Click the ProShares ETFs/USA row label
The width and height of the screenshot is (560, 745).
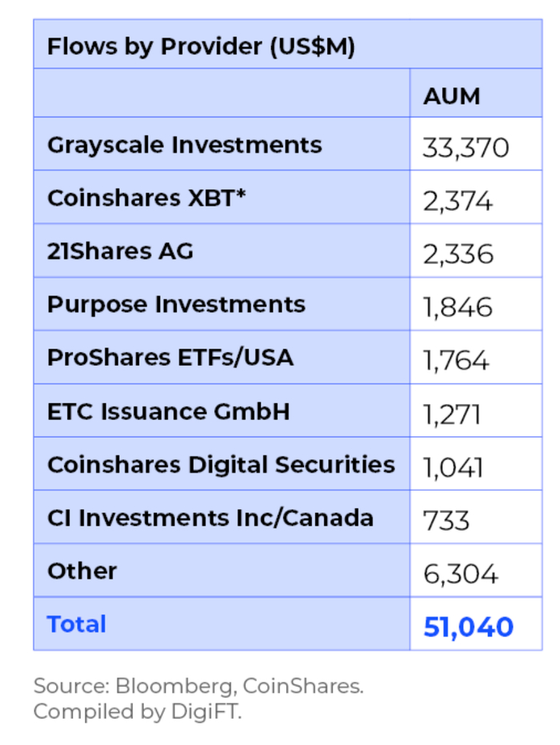(x=170, y=357)
